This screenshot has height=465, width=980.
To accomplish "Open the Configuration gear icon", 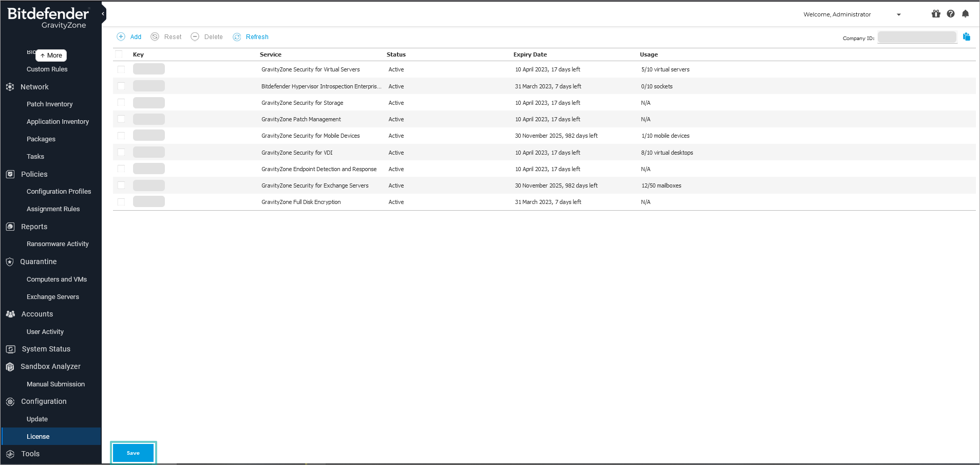I will point(10,401).
